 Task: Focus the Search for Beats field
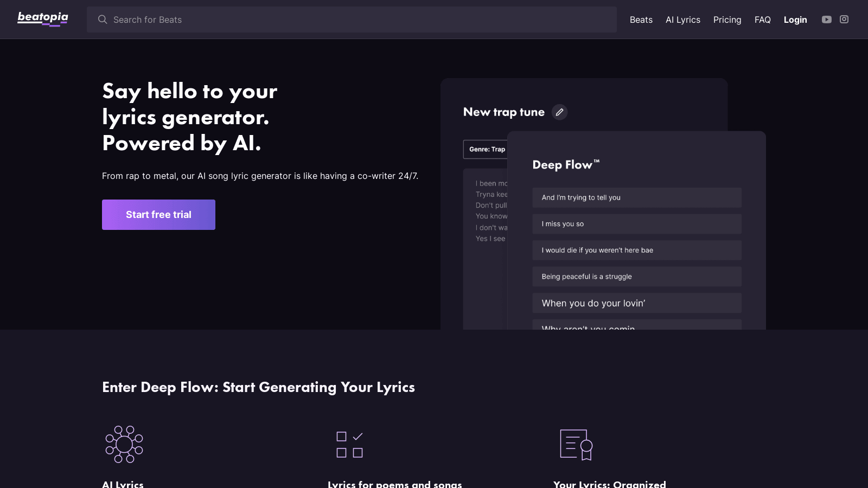352,20
